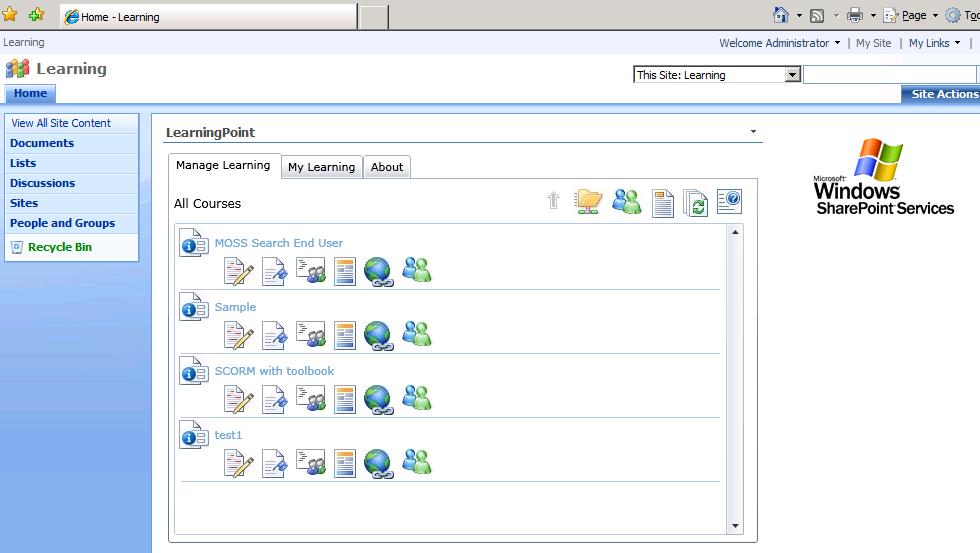
Task: Click the globe link icon under Sample course
Action: coord(378,335)
